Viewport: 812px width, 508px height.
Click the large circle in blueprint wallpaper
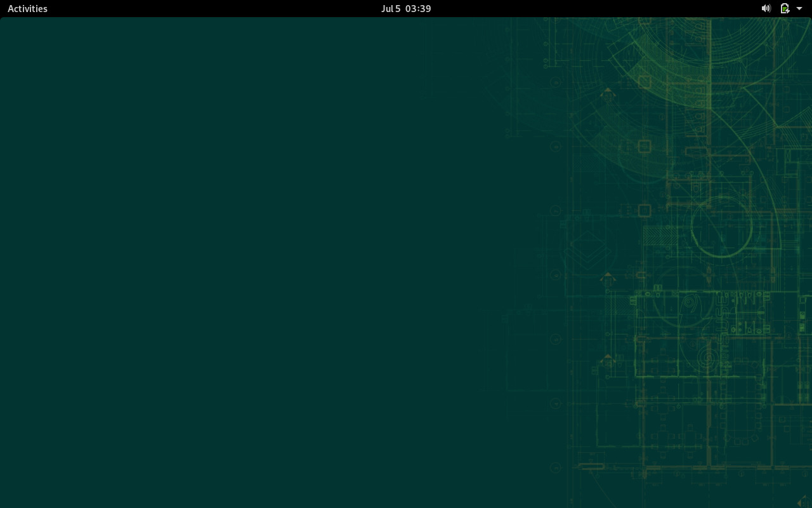[721, 227]
